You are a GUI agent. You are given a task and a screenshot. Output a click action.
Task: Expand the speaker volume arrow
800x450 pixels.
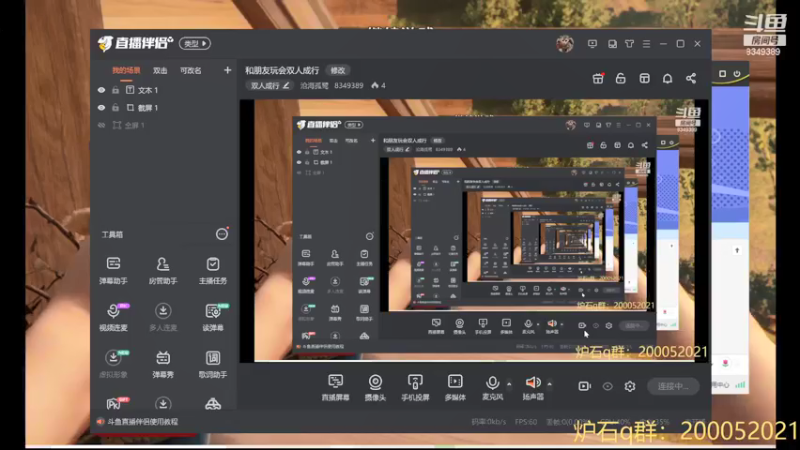[x=549, y=384]
